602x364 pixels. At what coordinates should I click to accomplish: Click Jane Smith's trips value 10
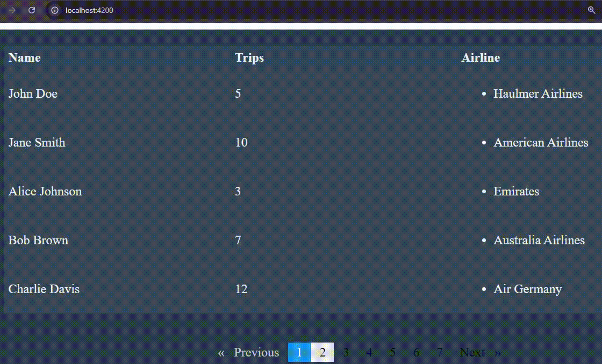[x=241, y=142]
